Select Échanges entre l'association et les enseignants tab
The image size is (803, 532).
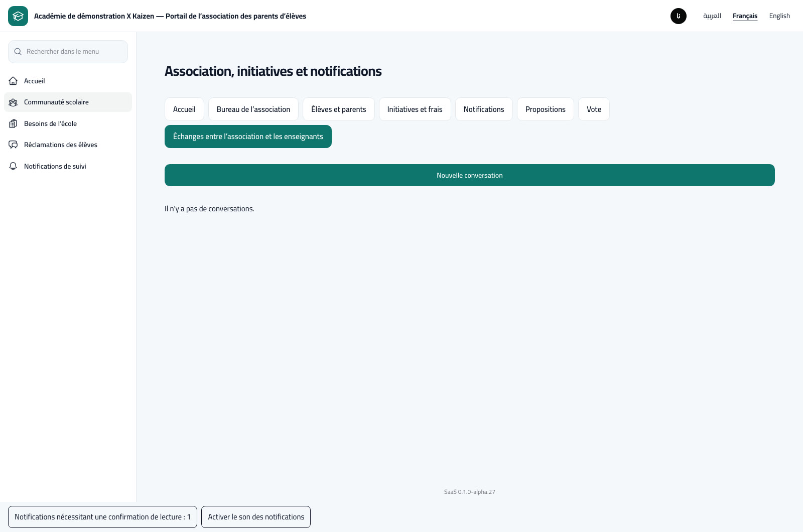click(x=248, y=137)
